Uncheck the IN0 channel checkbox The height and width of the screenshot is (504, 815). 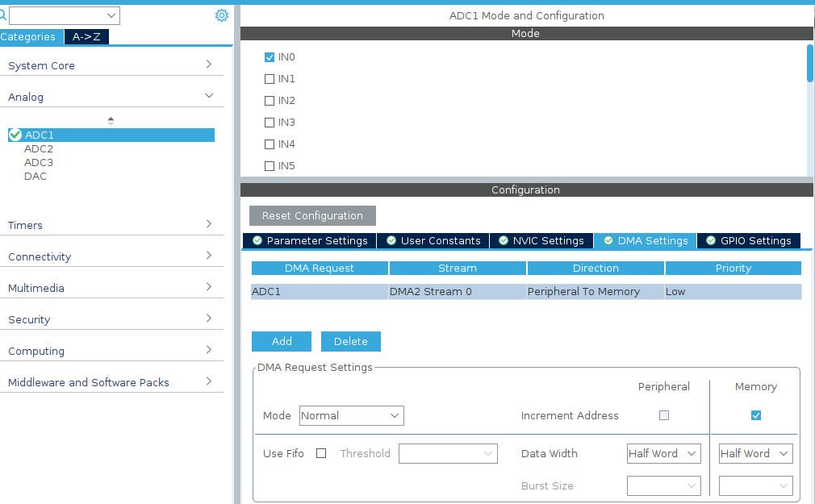coord(270,57)
